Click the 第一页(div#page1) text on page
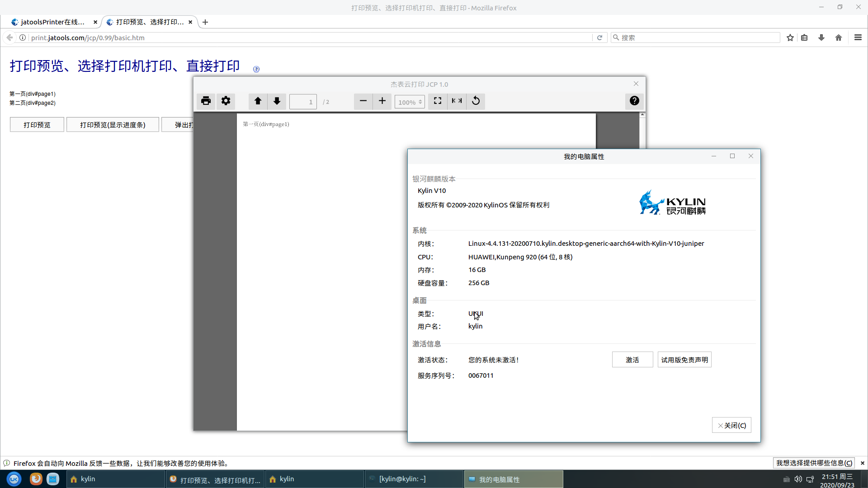 [33, 94]
